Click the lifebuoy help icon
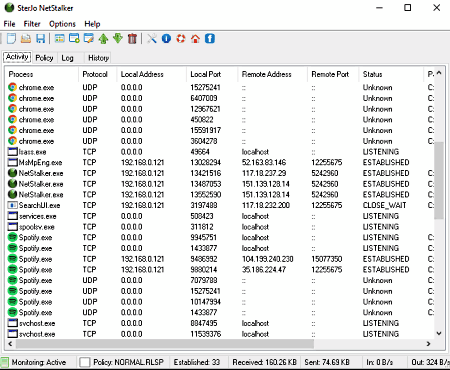Screen dimensions: 450x370 pos(181,39)
